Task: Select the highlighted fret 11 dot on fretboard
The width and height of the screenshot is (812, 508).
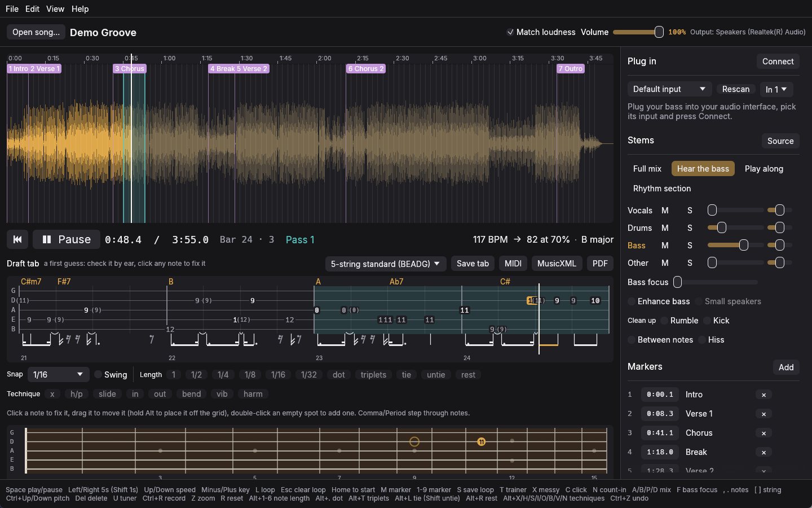Action: (481, 442)
